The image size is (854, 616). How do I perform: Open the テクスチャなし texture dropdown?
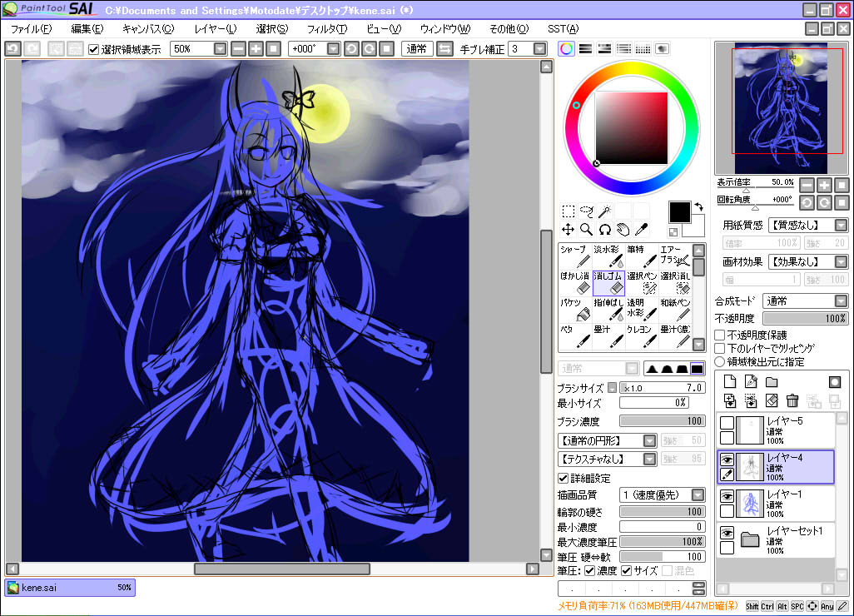click(649, 460)
